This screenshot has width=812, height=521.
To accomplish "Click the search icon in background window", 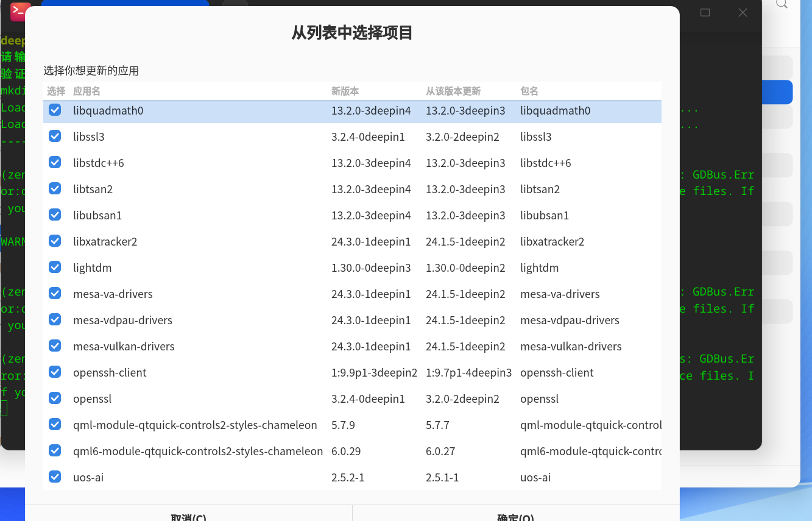I will click(x=782, y=4).
